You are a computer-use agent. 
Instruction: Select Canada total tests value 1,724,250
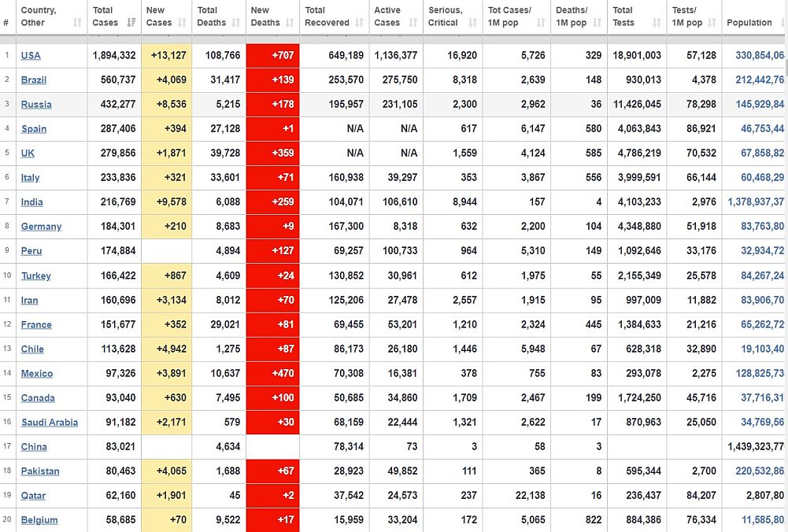tap(640, 398)
